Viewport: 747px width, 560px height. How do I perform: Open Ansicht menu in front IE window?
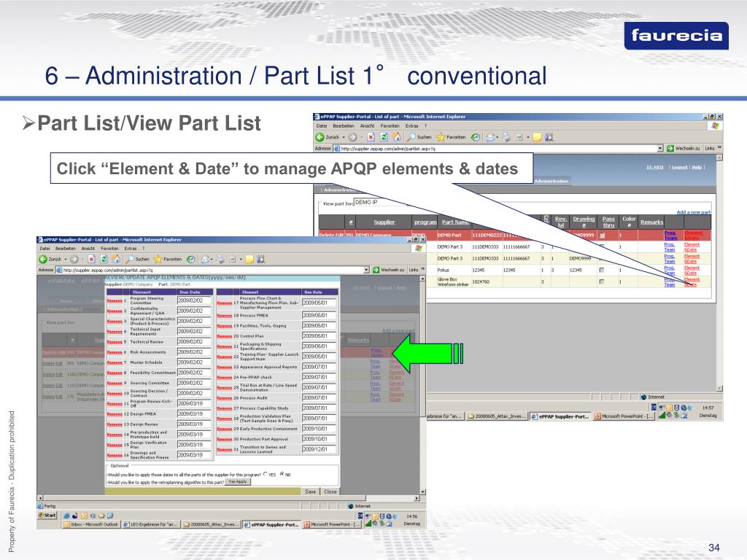point(88,249)
